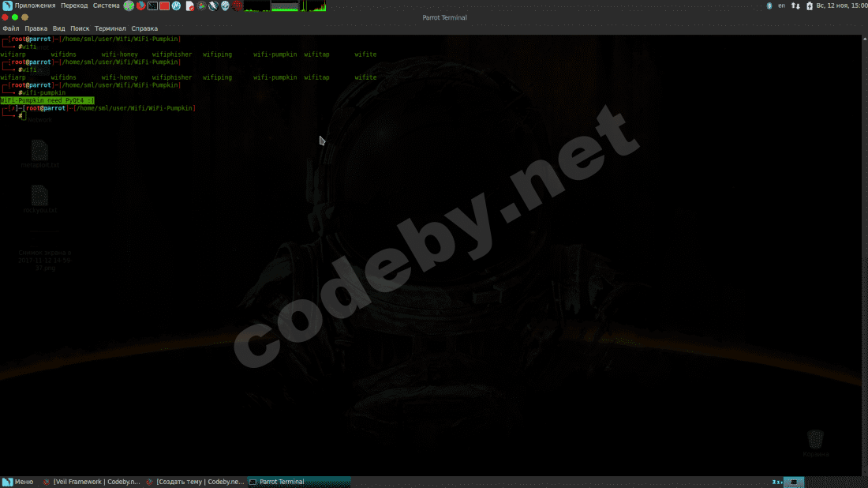
Task: Click the dark round feather launcher icon
Action: pyautogui.click(x=213, y=6)
